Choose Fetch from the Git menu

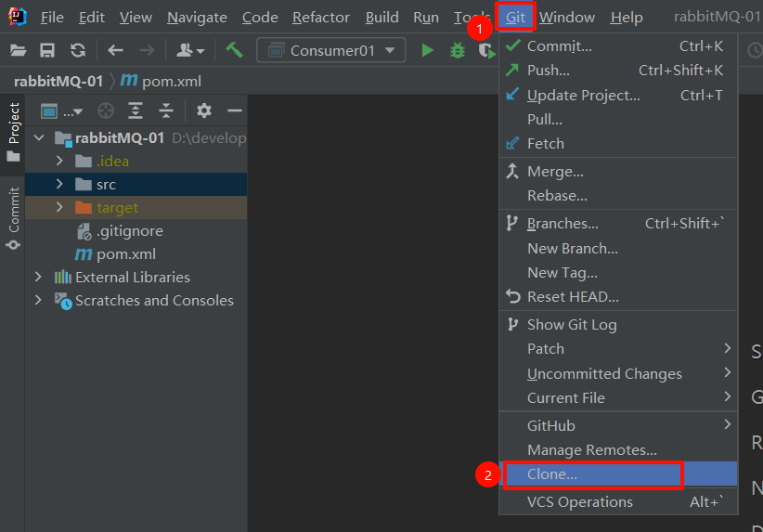618,144
